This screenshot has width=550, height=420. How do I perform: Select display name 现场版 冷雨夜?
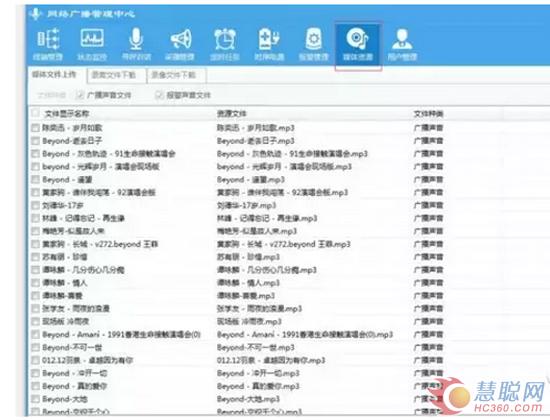click(66, 321)
